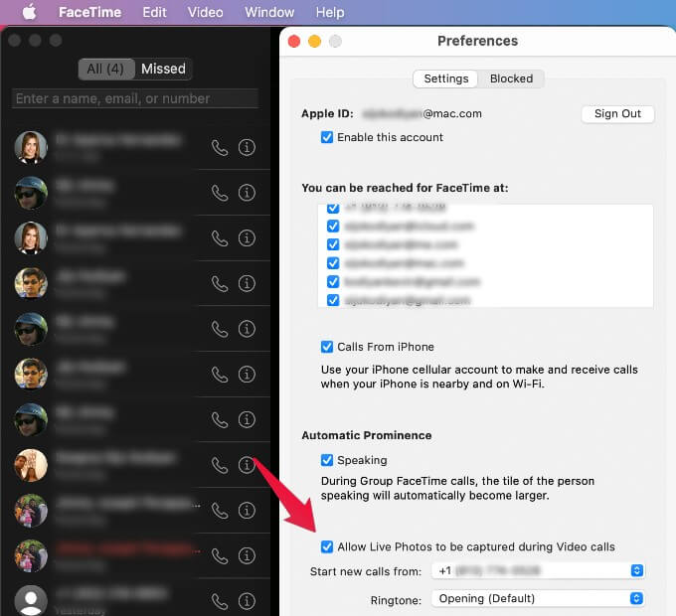Open the Ringtone dropdown
Viewport: 676px width, 616px height.
(x=538, y=599)
